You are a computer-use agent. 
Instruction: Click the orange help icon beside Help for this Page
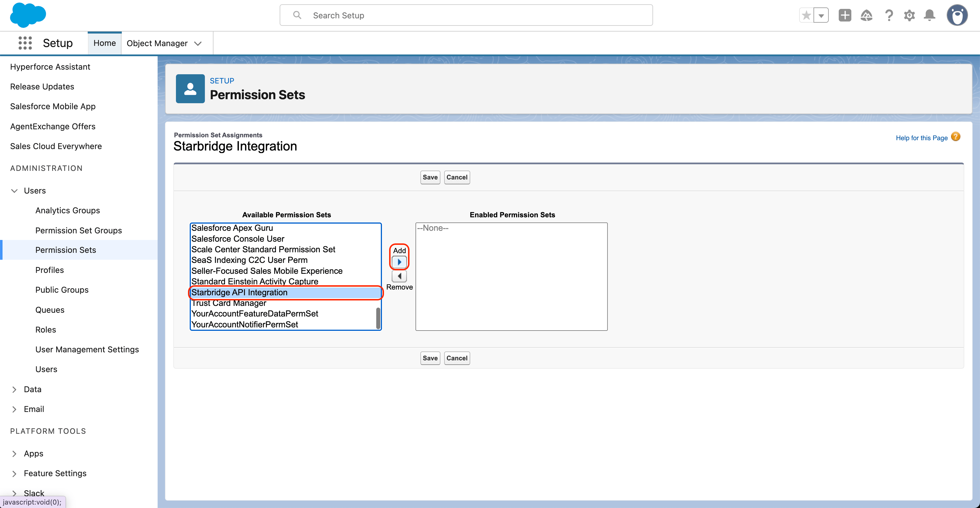[x=955, y=137]
